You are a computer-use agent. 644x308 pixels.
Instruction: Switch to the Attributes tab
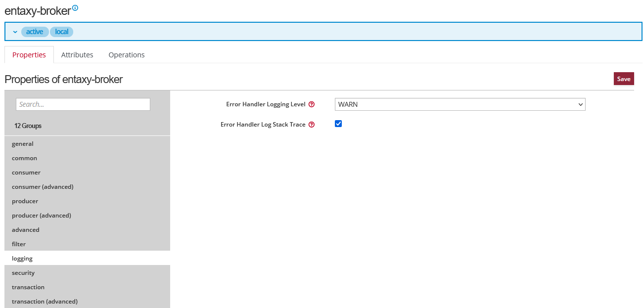77,55
